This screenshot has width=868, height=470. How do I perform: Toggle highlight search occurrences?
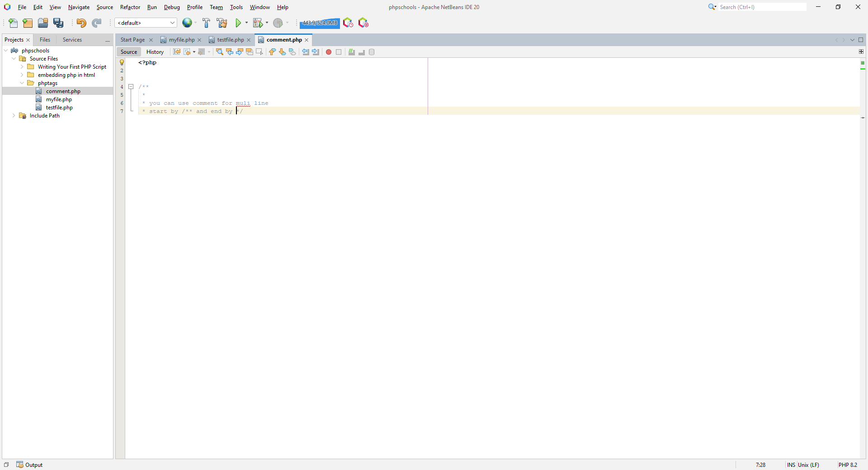tap(250, 52)
